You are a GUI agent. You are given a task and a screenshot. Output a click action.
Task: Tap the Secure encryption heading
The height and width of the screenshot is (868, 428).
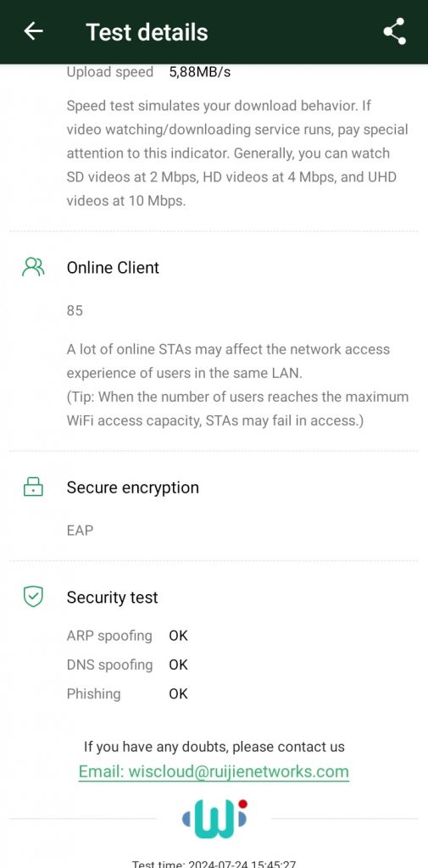133,487
